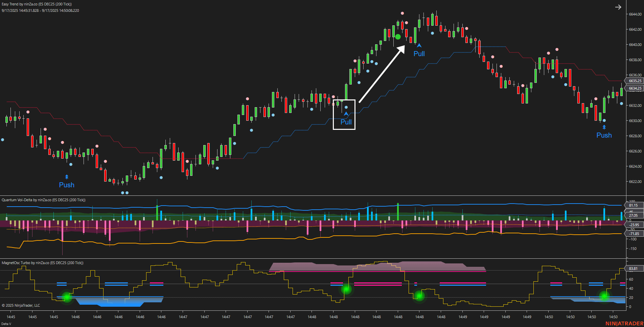Click the double-arrow marker above the lower-left Push label
Viewport: 644px width, 327px height.
tap(67, 177)
